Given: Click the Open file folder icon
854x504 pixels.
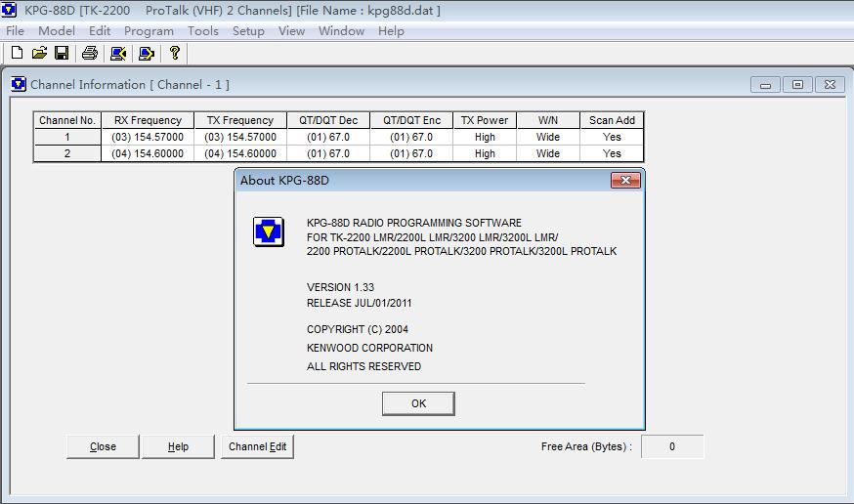Looking at the screenshot, I should pyautogui.click(x=39, y=53).
